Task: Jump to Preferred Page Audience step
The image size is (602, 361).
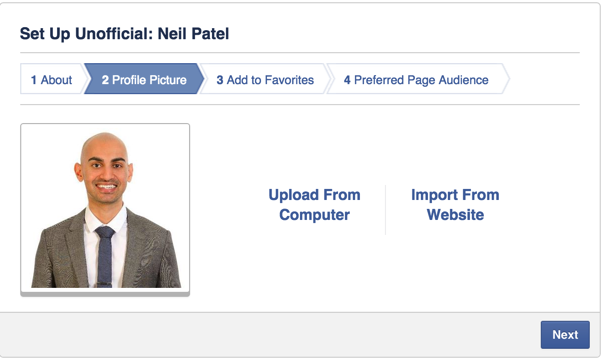Action: 416,80
